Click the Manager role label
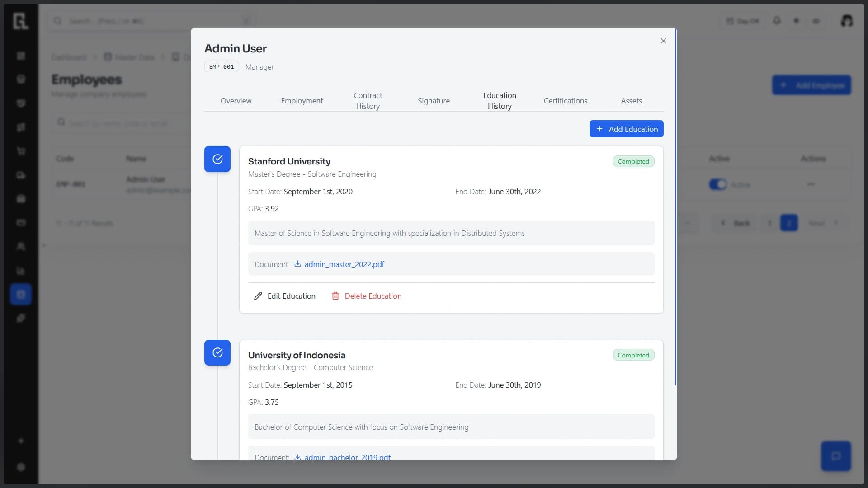Screen dimensions: 868x488 click(x=259, y=67)
